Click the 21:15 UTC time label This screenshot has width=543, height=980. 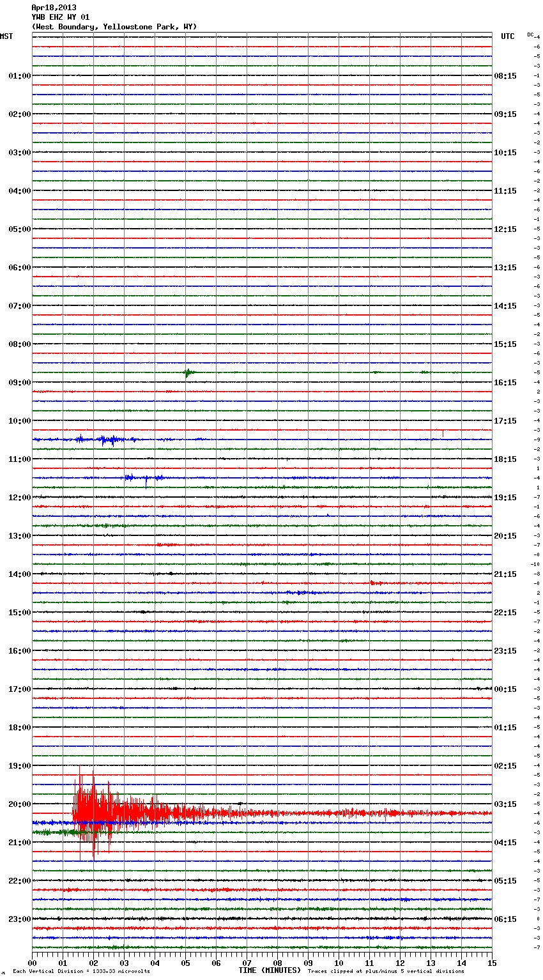coord(505,574)
